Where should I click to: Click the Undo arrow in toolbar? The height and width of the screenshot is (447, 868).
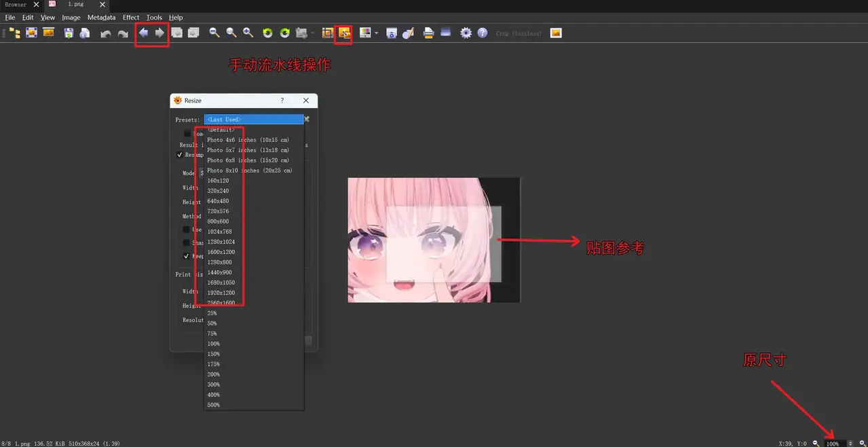(106, 33)
